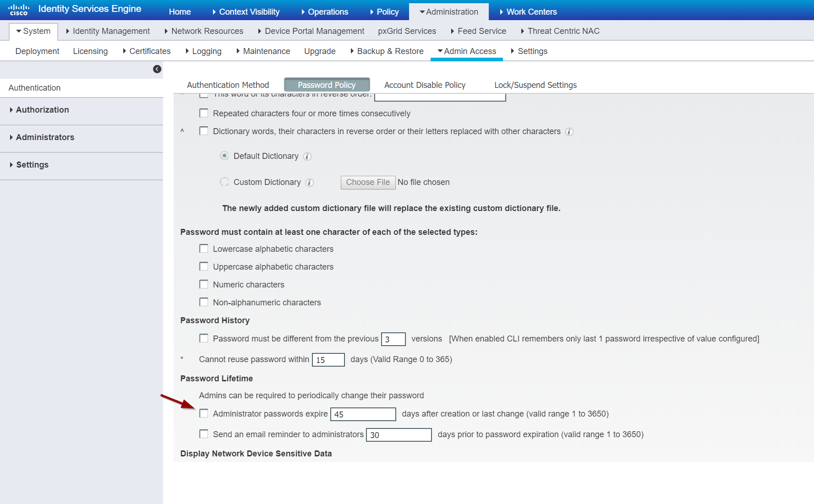The image size is (814, 504).
Task: Open Certificates submenu
Action: pyautogui.click(x=147, y=51)
